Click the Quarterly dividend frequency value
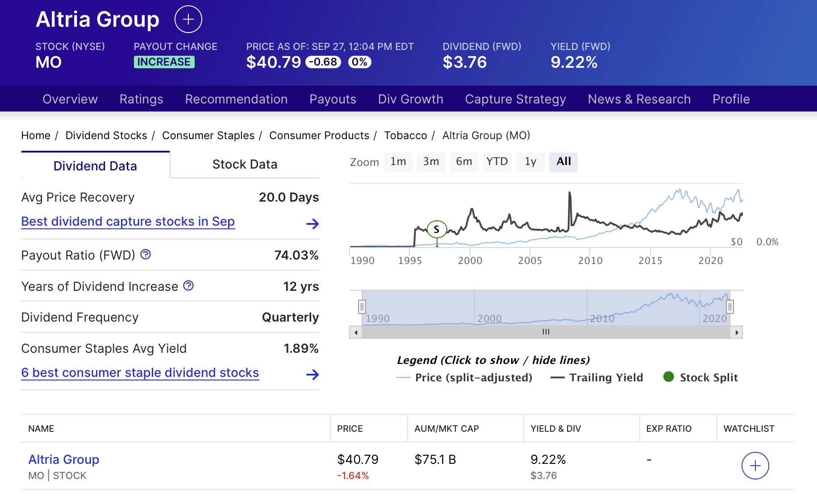 [290, 317]
